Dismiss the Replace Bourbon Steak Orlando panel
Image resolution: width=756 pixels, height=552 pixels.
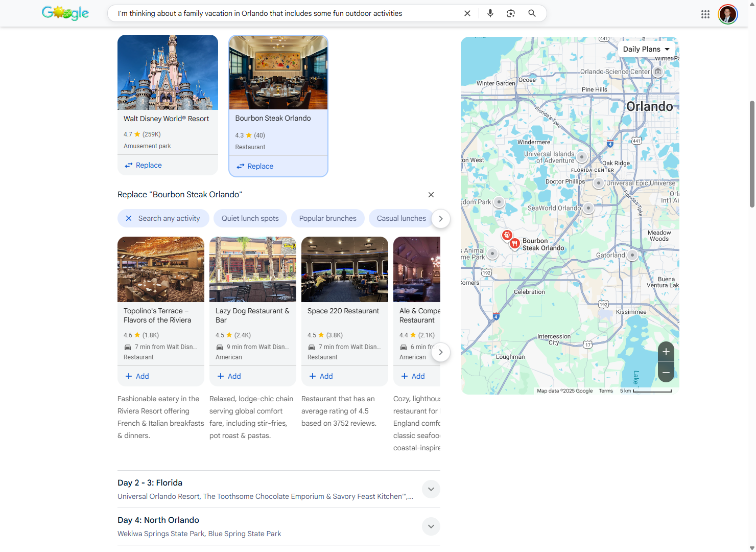point(431,195)
